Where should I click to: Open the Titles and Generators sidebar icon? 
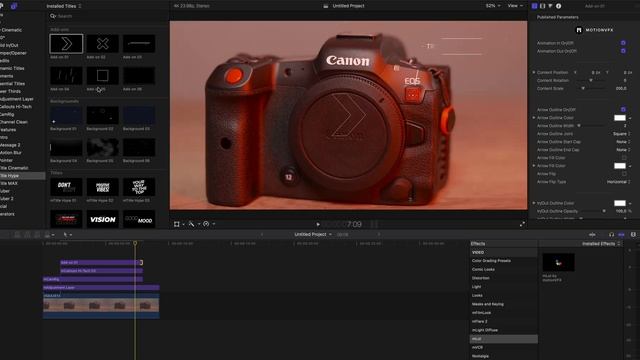click(x=14, y=6)
